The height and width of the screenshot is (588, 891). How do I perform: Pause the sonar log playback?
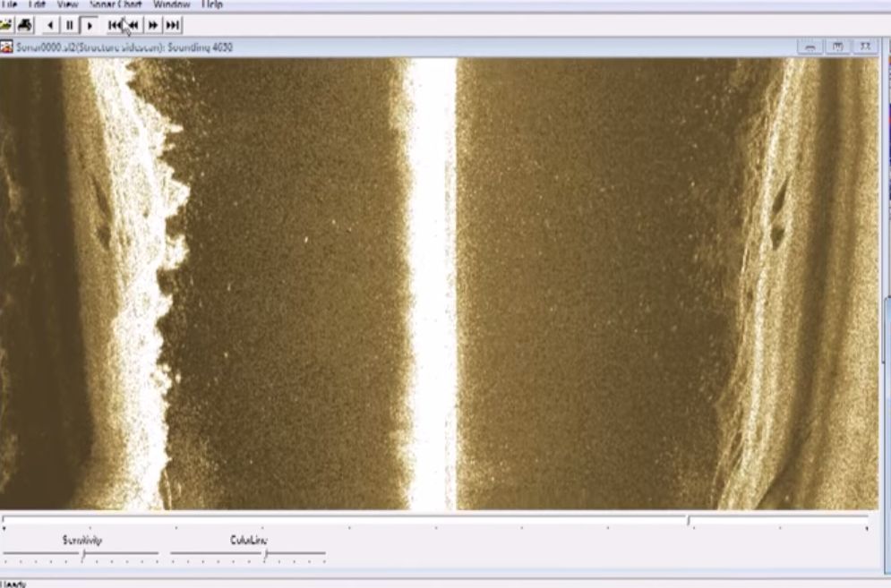[x=70, y=25]
